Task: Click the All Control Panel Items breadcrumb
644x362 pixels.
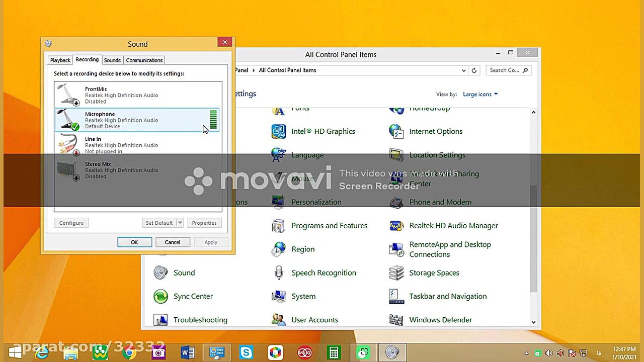Action: [287, 70]
